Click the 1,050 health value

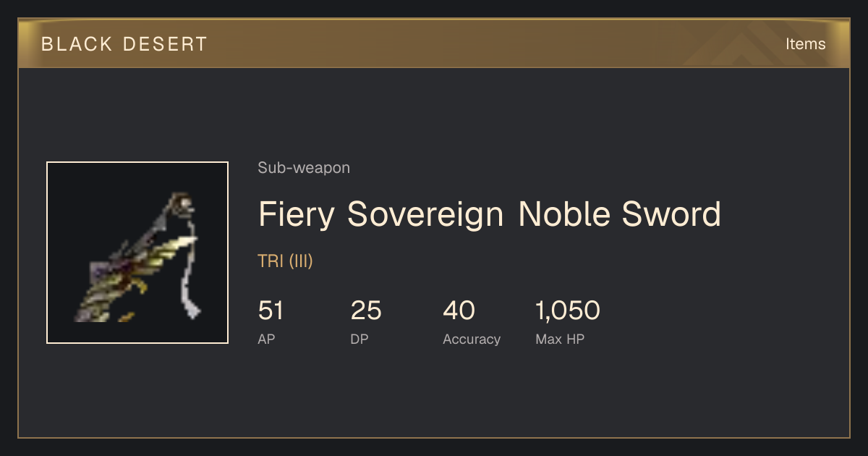[x=568, y=311]
